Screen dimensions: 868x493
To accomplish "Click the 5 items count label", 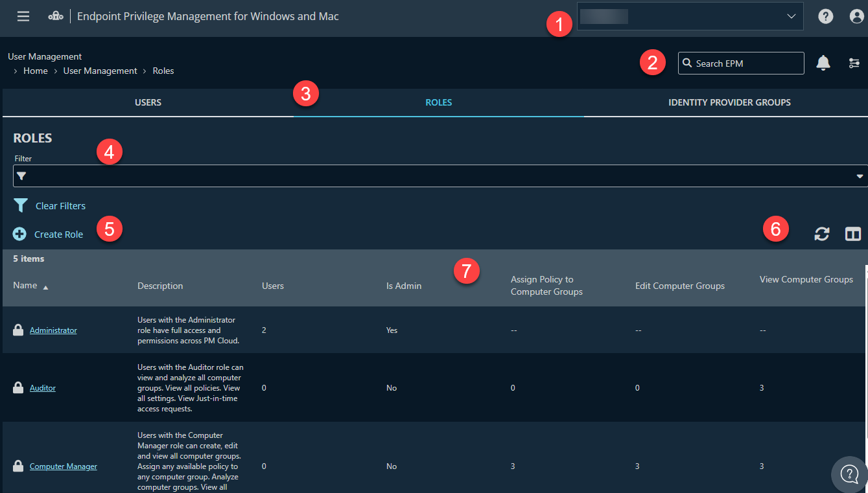I will coord(29,258).
